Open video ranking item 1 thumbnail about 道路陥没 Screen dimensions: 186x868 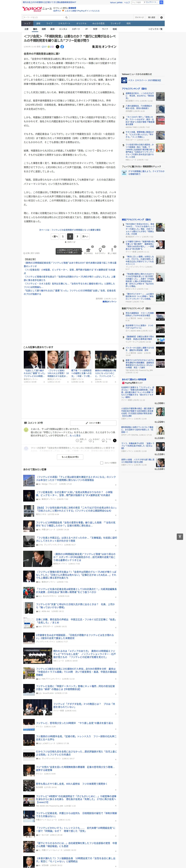tap(160, 316)
